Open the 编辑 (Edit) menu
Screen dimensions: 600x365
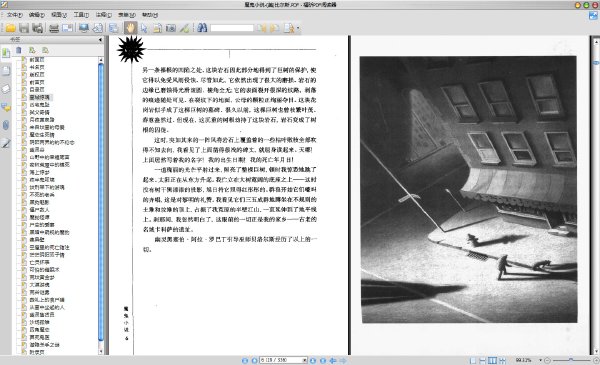pyautogui.click(x=37, y=15)
